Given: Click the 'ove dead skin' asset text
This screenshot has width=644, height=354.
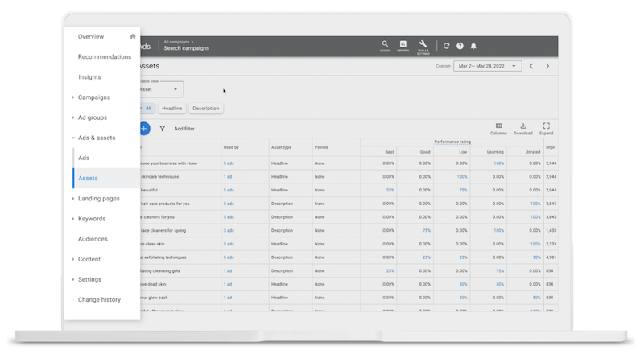Looking at the screenshot, I should click(x=153, y=284).
